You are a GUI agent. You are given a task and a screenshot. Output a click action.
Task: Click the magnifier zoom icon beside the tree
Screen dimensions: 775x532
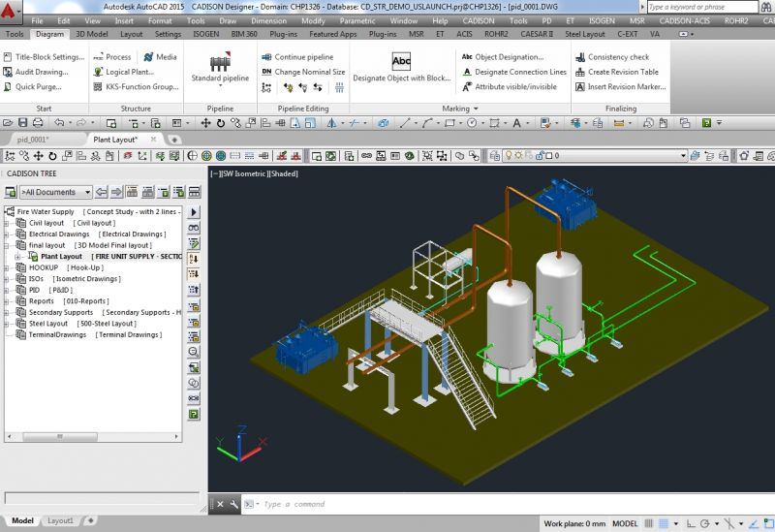(193, 352)
